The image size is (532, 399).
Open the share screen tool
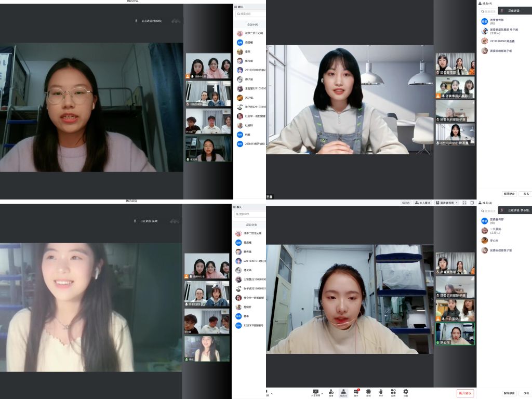(315, 392)
